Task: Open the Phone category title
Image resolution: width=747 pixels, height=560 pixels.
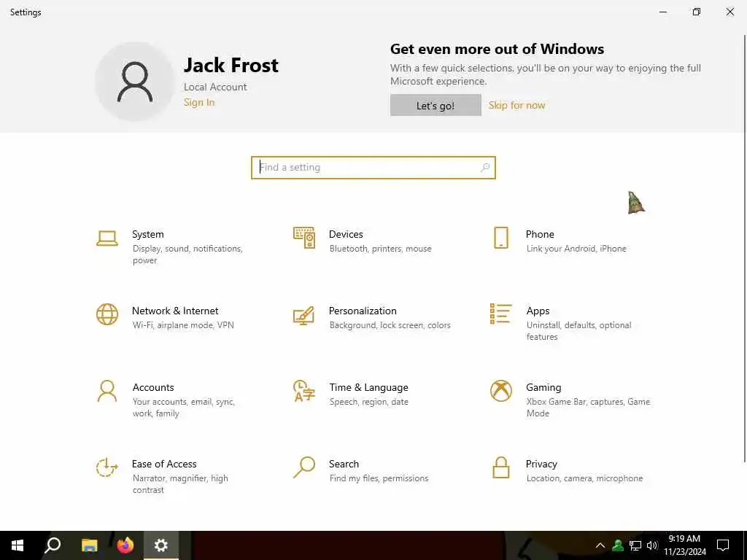Action: (x=540, y=234)
